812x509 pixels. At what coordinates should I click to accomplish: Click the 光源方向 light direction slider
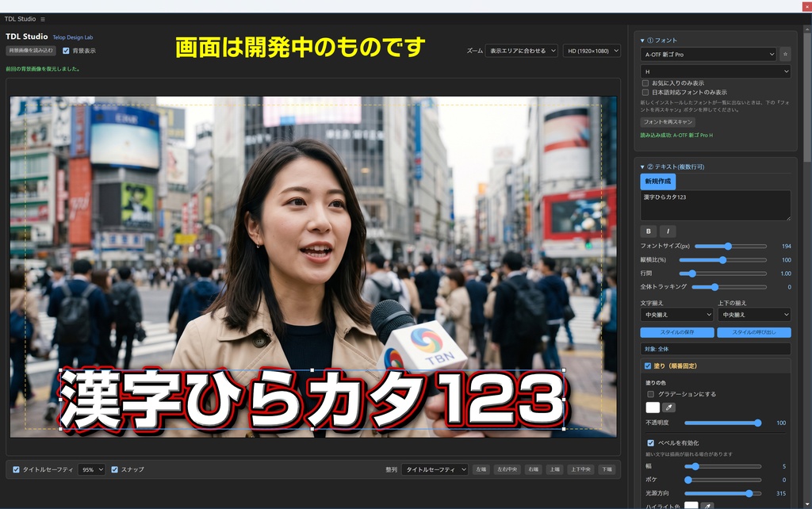(723, 493)
